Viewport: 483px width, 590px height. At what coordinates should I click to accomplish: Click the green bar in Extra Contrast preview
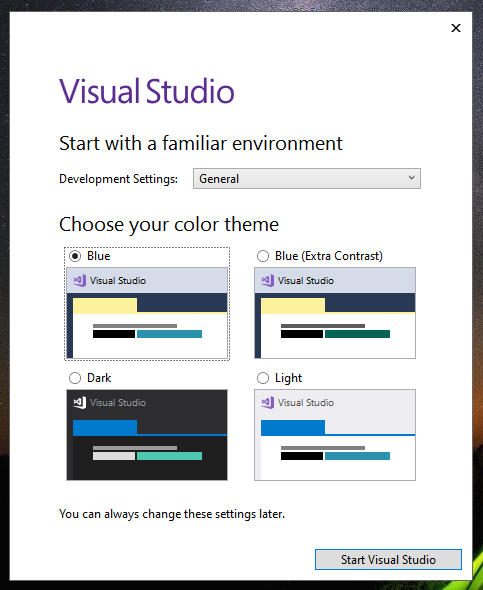357,334
